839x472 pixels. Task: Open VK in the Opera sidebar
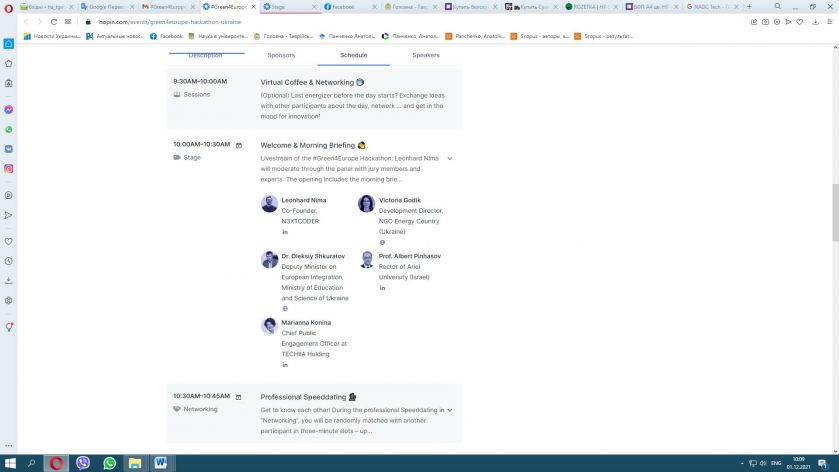click(9, 149)
